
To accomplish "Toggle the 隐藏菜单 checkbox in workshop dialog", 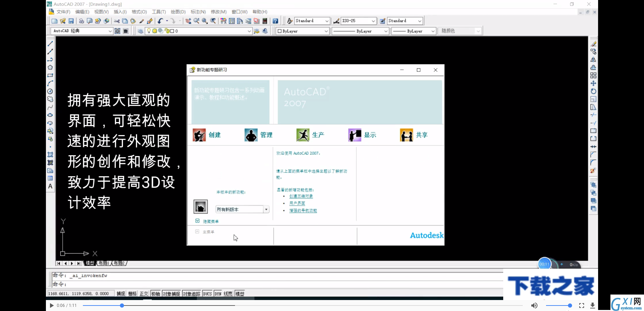I will click(x=198, y=221).
